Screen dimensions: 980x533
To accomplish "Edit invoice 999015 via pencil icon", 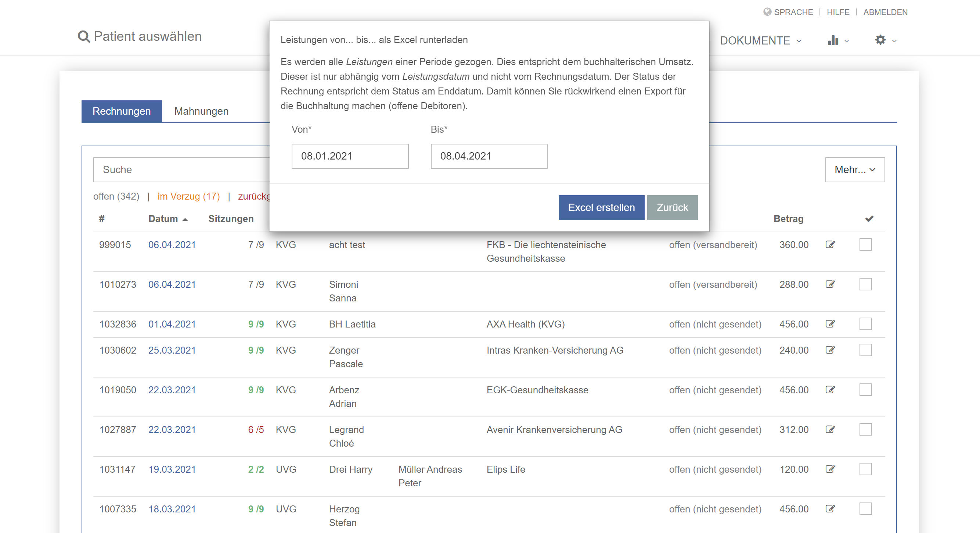I will [x=830, y=244].
